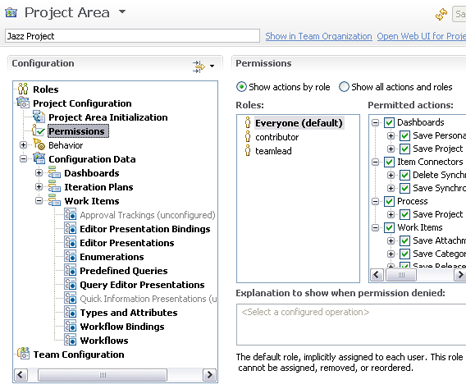Click the Editor Presentation Bindings icon

tap(70, 229)
